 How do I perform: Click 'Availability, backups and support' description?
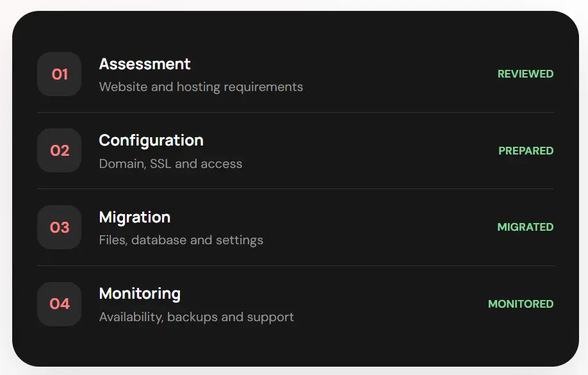[197, 317]
